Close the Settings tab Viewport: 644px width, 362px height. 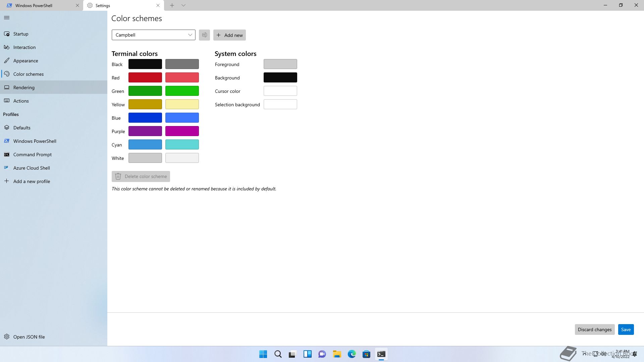158,5
